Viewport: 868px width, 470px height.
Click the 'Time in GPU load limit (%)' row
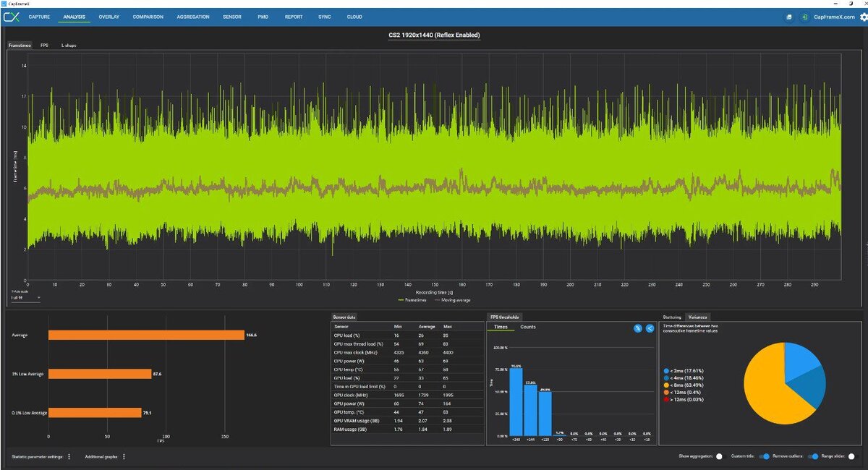click(x=407, y=388)
